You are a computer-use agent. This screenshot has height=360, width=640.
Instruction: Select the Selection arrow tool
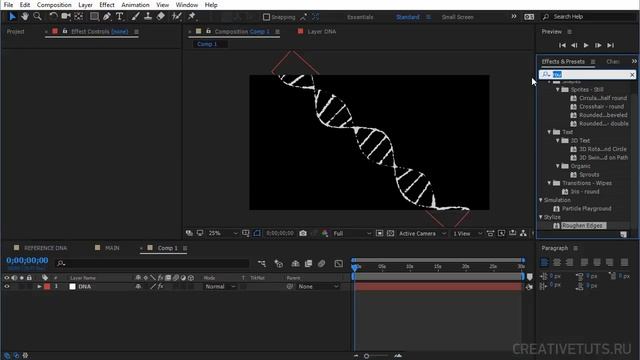tap(12, 17)
